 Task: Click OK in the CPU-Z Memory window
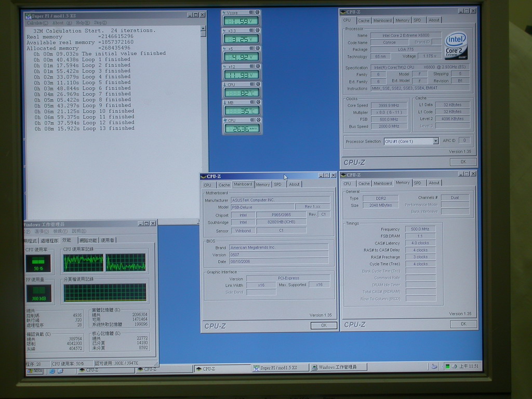click(x=463, y=324)
